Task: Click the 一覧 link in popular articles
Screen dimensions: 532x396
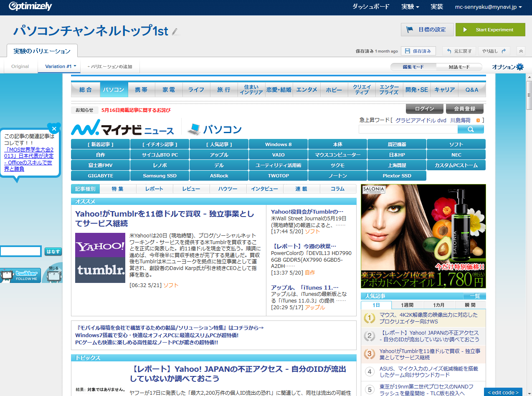Action: pyautogui.click(x=475, y=296)
